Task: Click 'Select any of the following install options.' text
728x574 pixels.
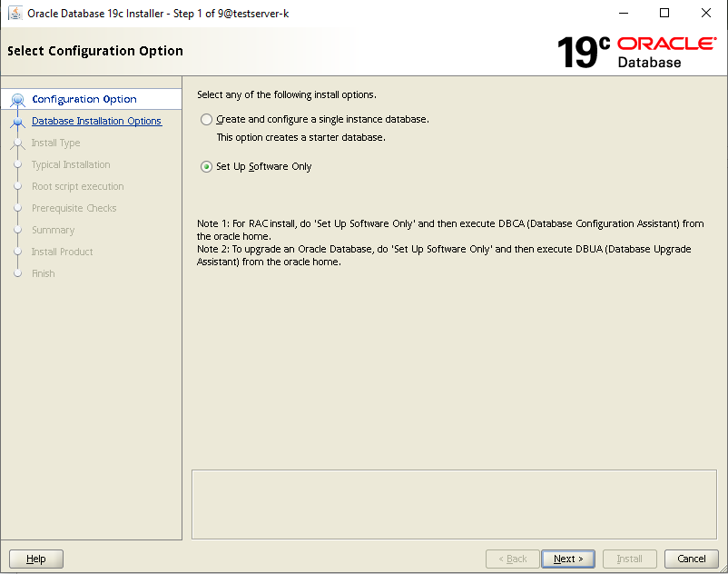Action: point(287,94)
